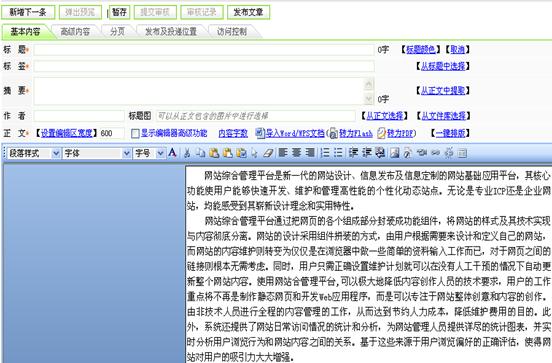Click the eraser remove-format icon

[x=268, y=153]
